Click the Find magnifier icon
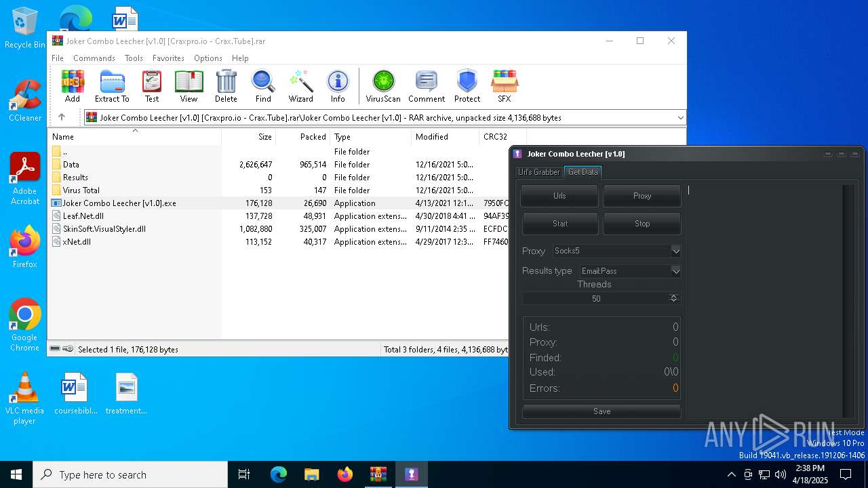The height and width of the screenshot is (488, 868). click(263, 86)
